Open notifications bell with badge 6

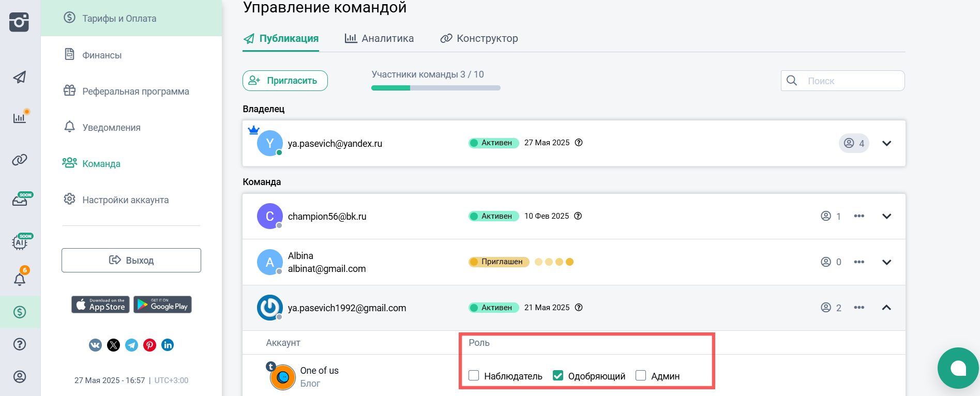point(20,279)
